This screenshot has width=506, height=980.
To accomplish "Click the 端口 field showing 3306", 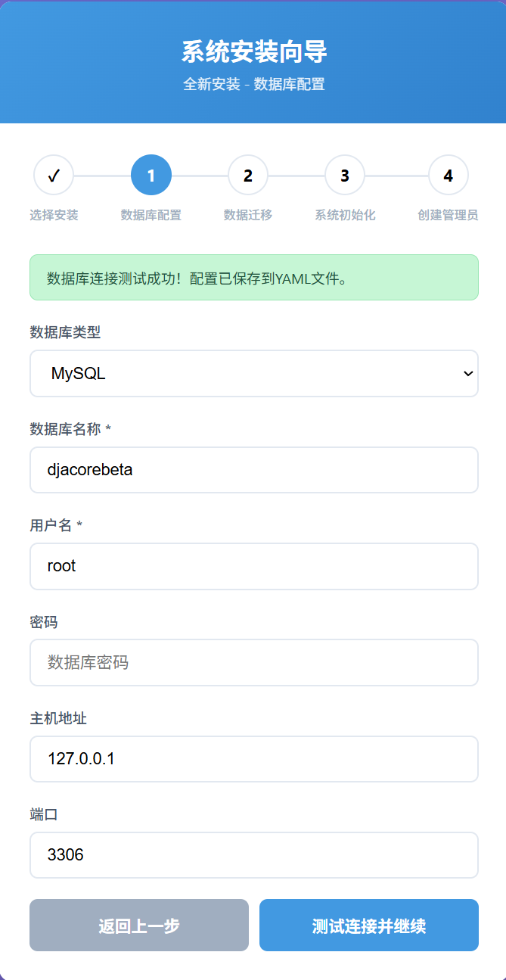I will tap(254, 855).
